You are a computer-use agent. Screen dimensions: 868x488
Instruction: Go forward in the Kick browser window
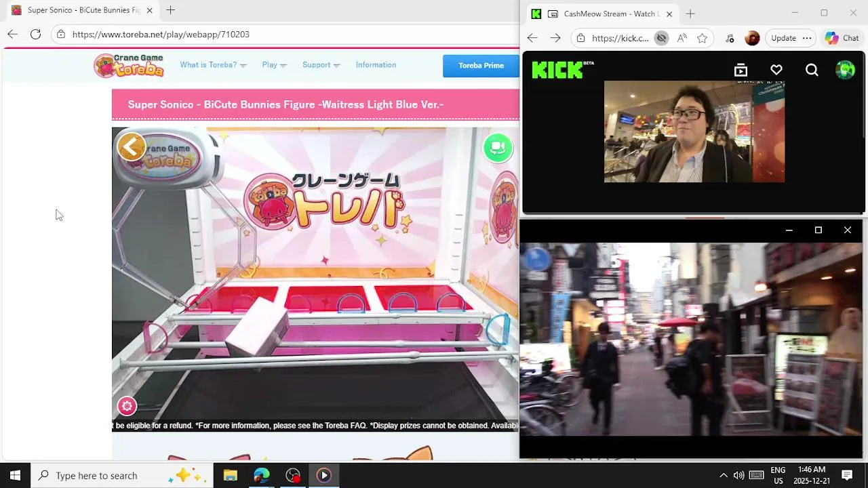click(555, 38)
